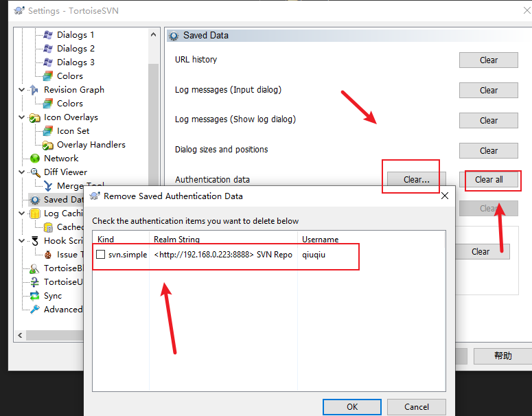
Task: Clear the URL history
Action: 489,60
